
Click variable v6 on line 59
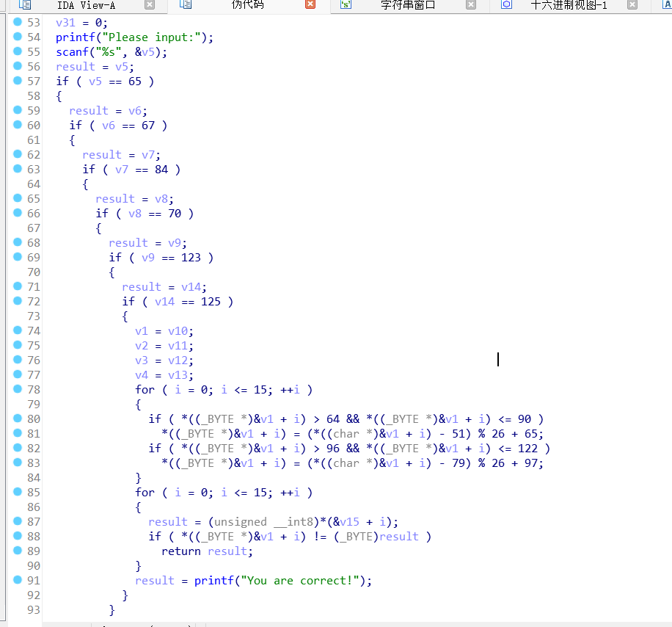(135, 111)
